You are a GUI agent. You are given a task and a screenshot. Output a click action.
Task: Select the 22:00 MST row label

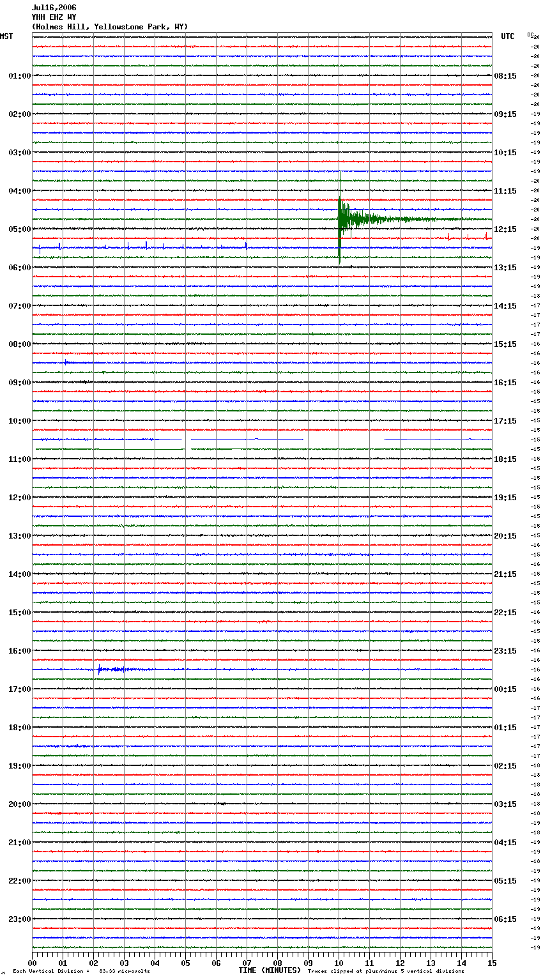[x=20, y=881]
